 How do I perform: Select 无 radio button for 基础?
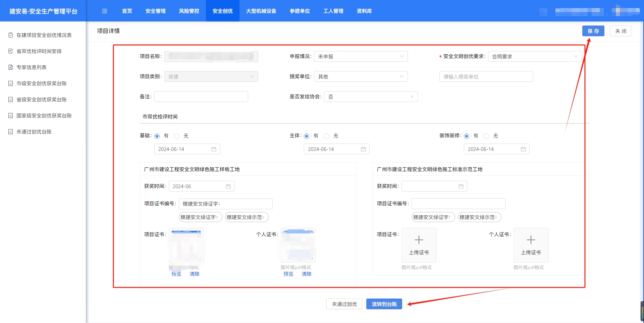tap(177, 136)
